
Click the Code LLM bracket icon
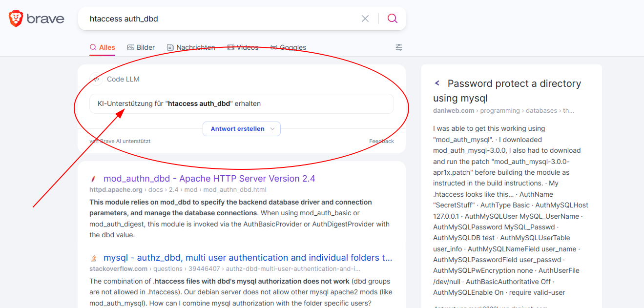click(96, 79)
